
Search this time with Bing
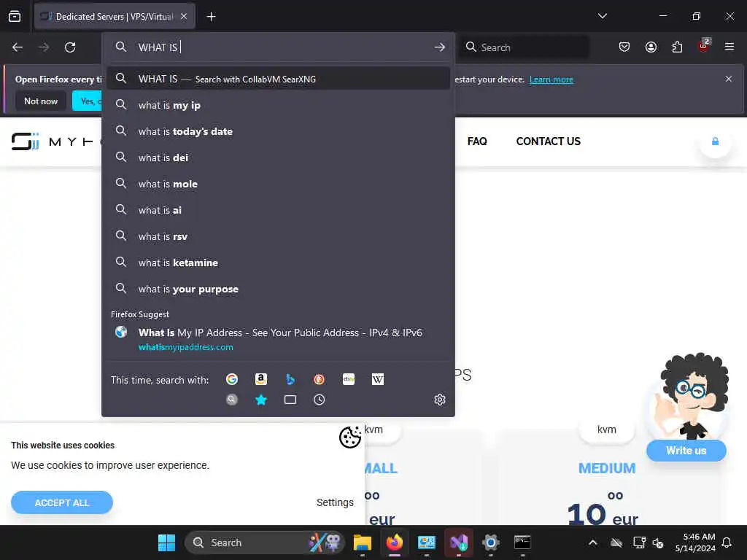point(290,379)
